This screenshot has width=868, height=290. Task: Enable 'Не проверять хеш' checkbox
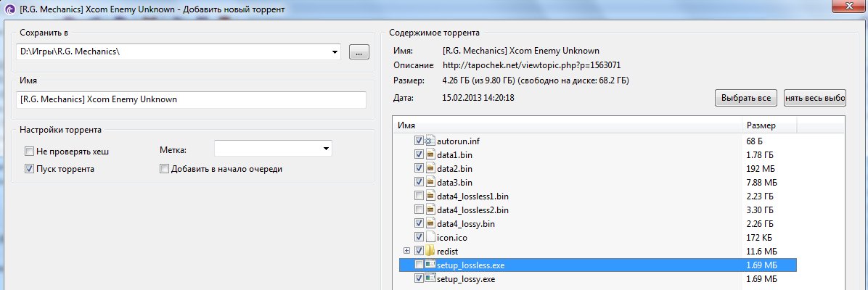pos(29,151)
